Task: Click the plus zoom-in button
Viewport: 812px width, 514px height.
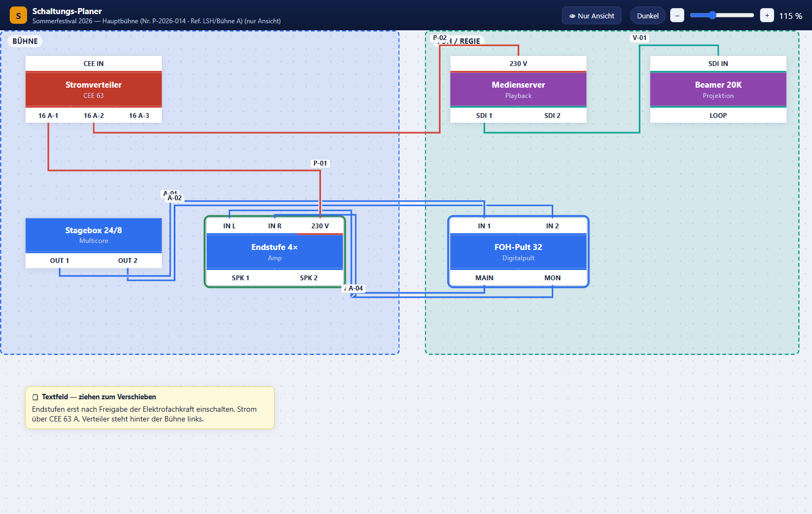Action: tap(767, 15)
